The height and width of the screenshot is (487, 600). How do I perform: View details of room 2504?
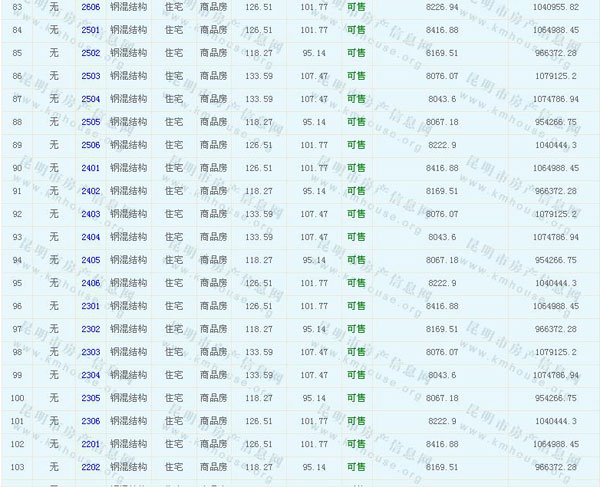point(90,99)
